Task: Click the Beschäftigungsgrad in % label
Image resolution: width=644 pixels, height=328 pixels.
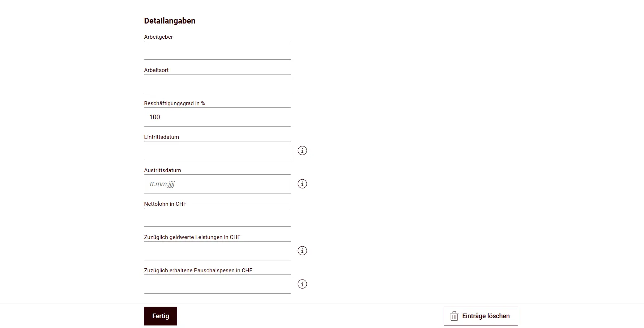Action: point(174,103)
